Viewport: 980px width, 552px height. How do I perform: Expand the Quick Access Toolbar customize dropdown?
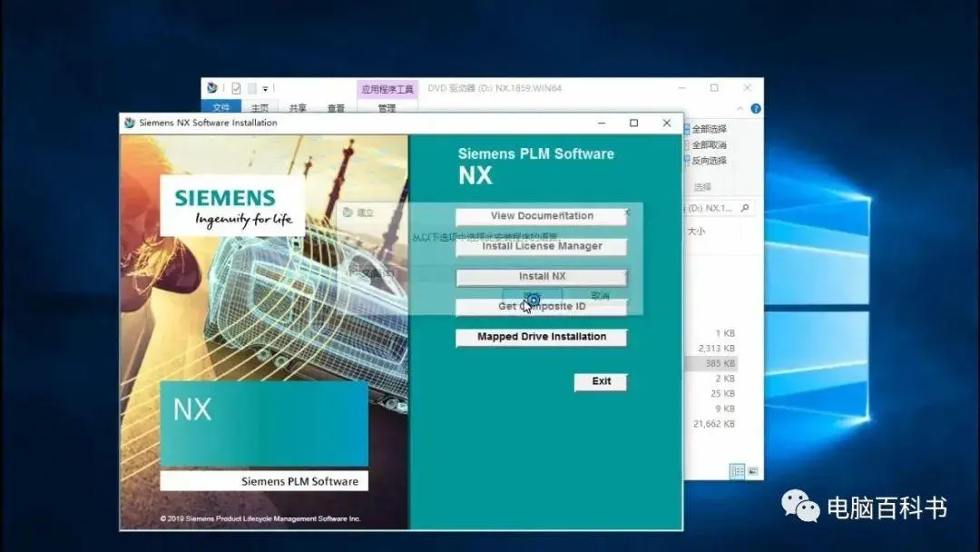point(265,89)
